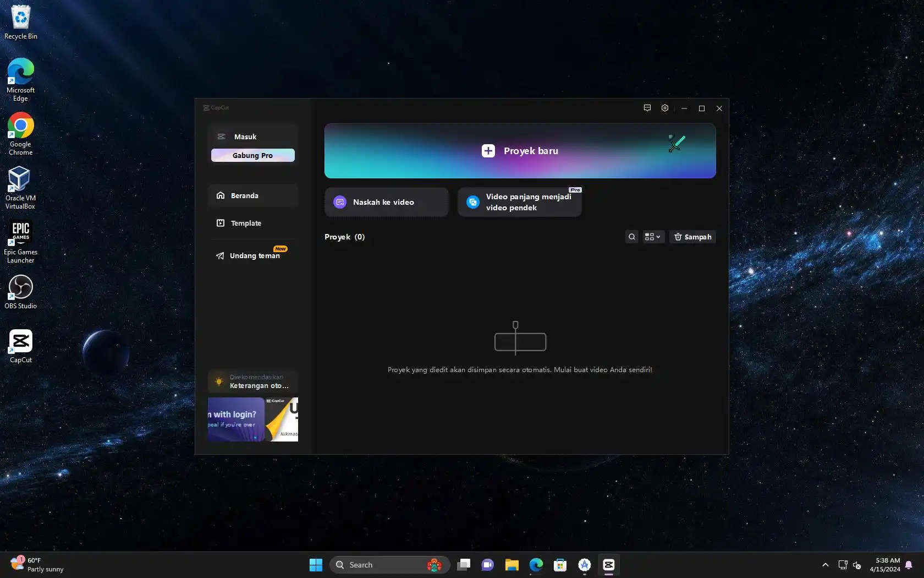Create a new project with Proyek baru

(520, 151)
